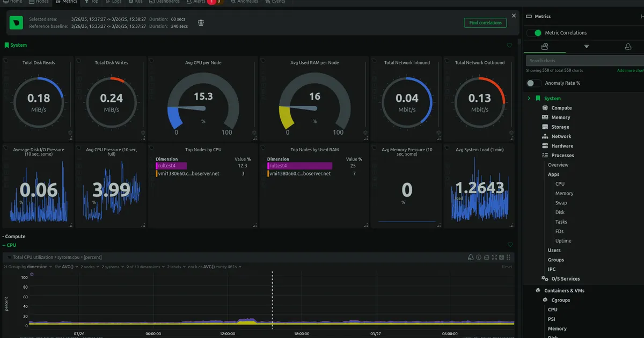Click the heart icon beside the System heading
Viewport: 644px width, 338px height.
tap(510, 45)
